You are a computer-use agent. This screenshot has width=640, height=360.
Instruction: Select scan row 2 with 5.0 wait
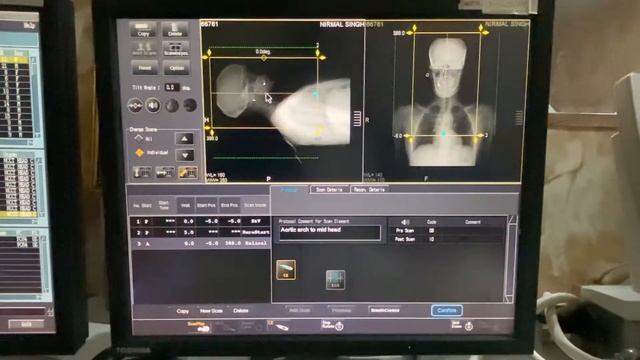[200, 232]
